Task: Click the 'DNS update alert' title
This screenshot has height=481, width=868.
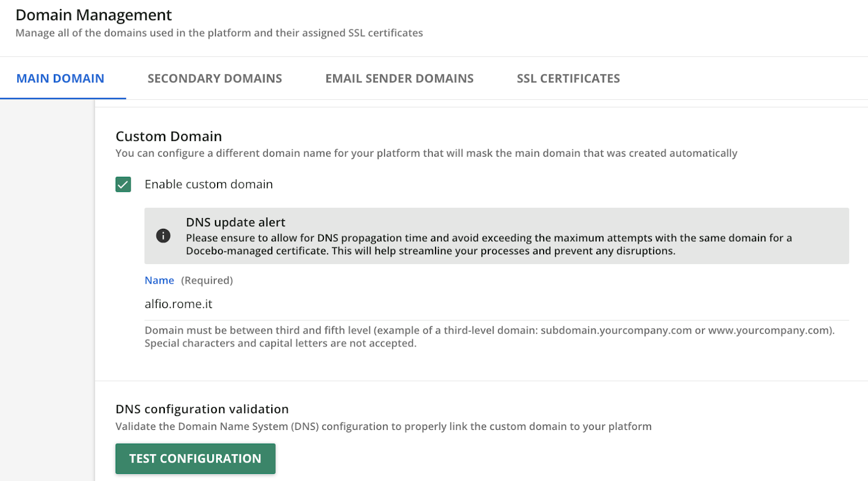Action: click(x=235, y=222)
